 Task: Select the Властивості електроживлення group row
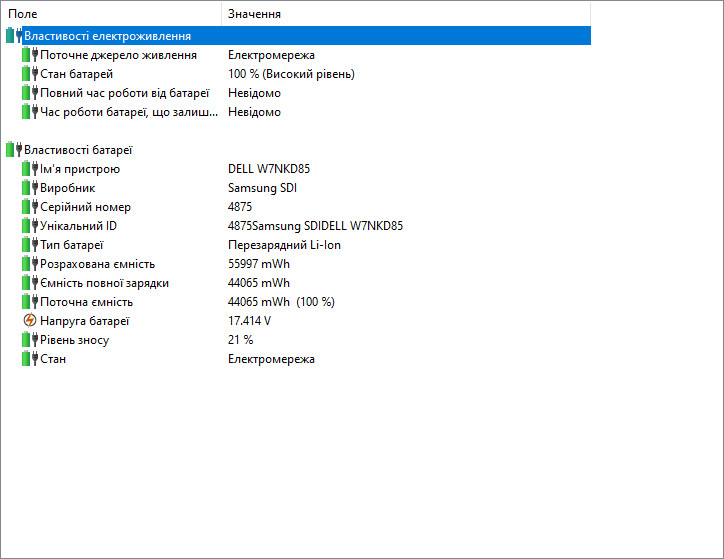(x=107, y=36)
